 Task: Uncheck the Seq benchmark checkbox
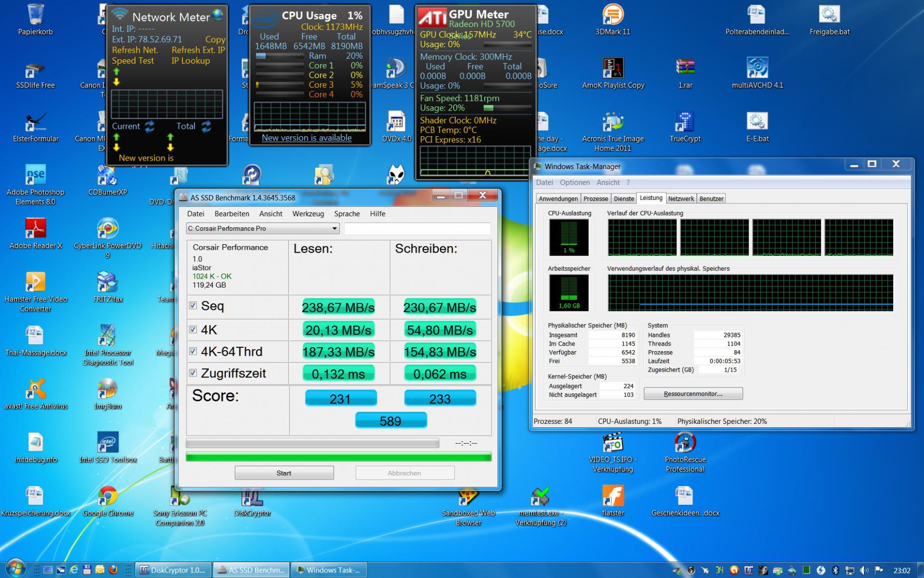[193, 305]
